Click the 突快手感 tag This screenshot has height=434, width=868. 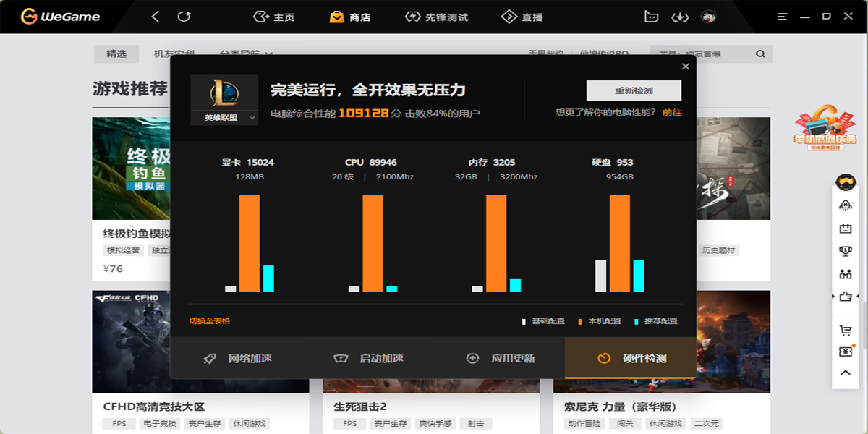435,424
